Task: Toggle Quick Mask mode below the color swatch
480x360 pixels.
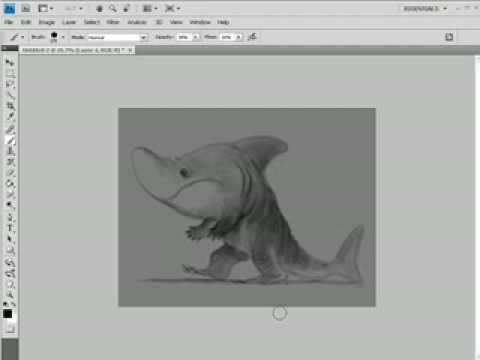Action: (x=10, y=329)
